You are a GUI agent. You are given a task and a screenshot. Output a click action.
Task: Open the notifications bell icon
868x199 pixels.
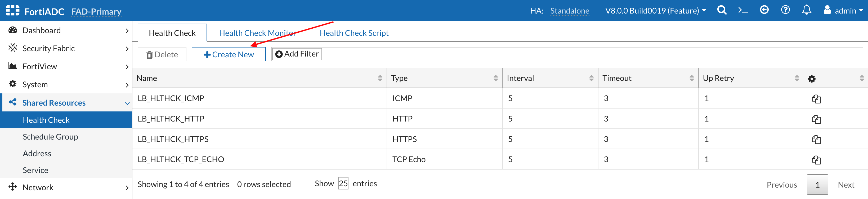click(806, 10)
